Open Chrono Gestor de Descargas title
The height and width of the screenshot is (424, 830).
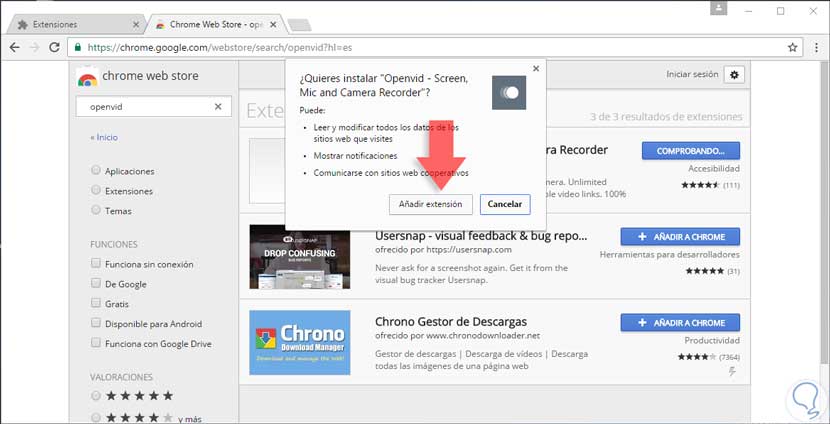point(451,321)
